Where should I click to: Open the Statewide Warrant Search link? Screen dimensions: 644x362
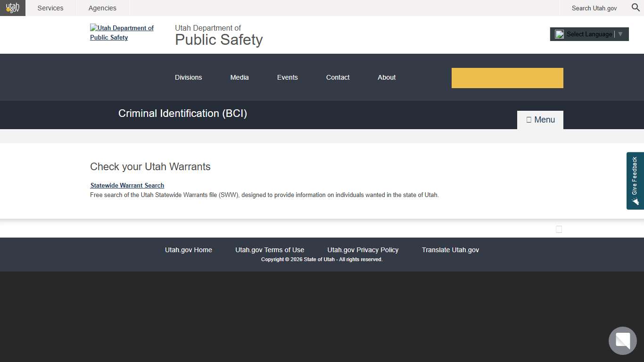pyautogui.click(x=127, y=185)
